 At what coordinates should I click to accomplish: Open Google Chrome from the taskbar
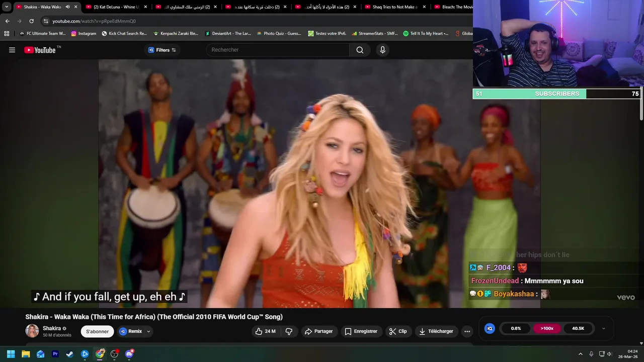pyautogui.click(x=100, y=354)
